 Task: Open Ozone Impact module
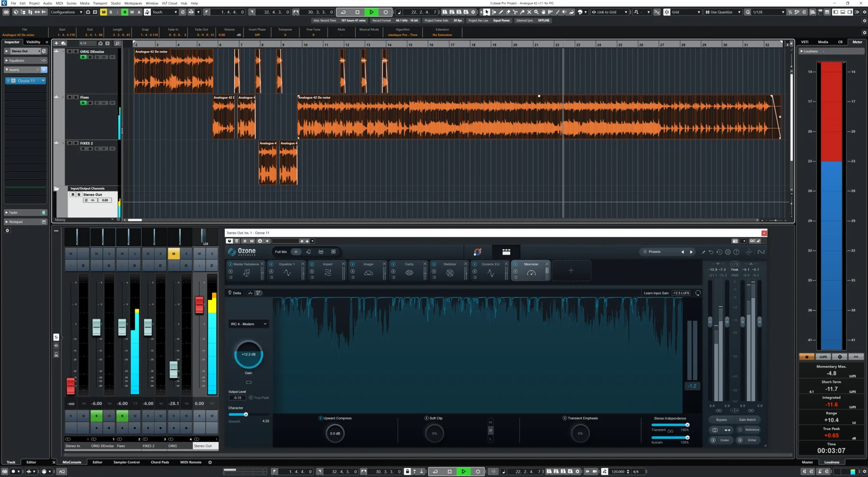[328, 271]
